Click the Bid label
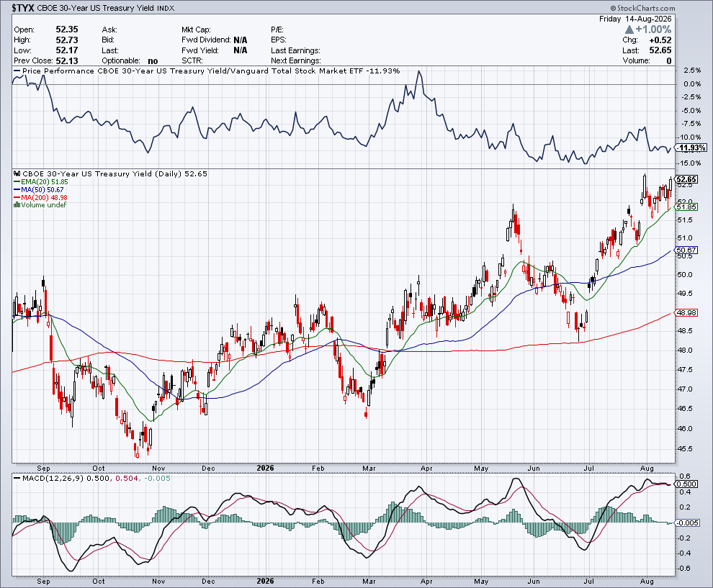 click(108, 40)
